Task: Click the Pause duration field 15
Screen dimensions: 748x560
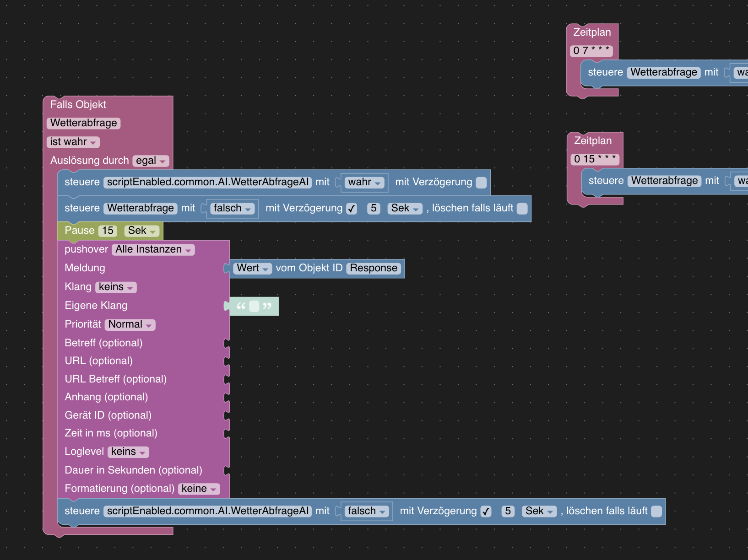Action: tap(108, 231)
